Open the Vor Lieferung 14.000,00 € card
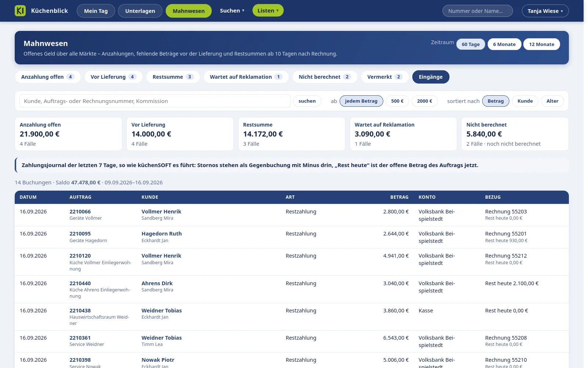Image resolution: width=588 pixels, height=368 pixels. pos(180,134)
